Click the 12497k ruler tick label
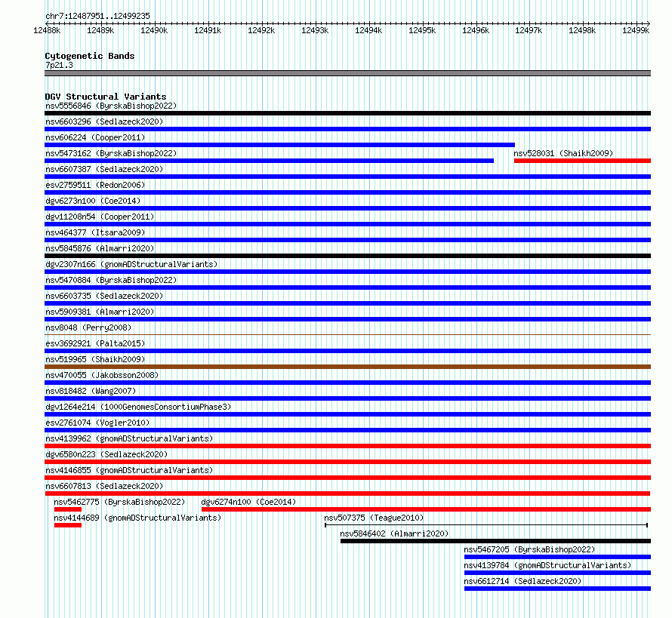 pyautogui.click(x=529, y=30)
